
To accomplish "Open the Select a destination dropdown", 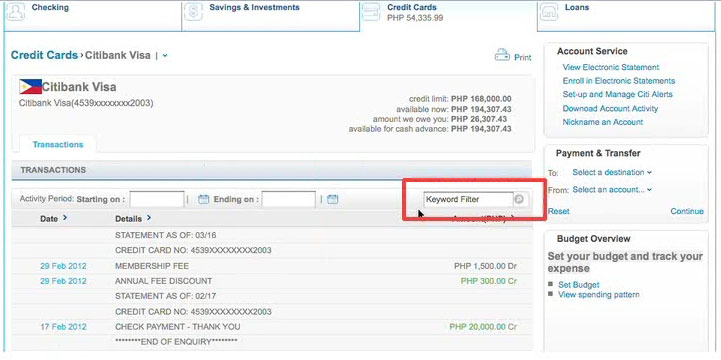I will [x=612, y=172].
